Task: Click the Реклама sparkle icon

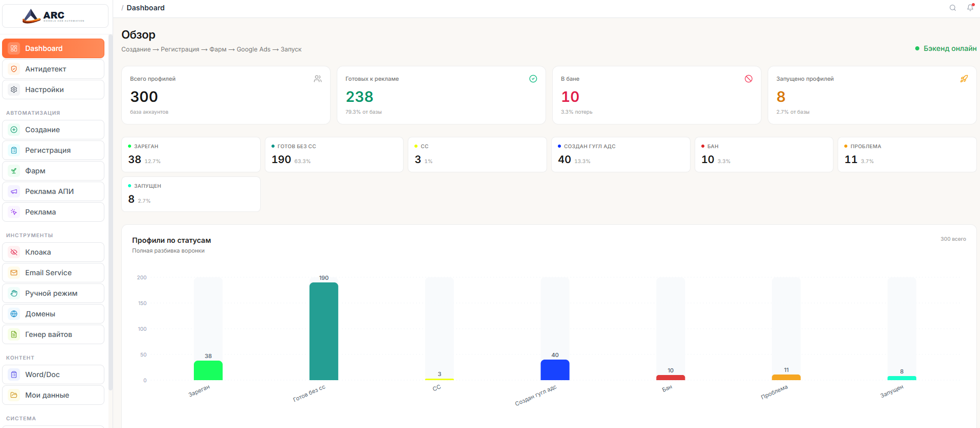Action: 14,212
